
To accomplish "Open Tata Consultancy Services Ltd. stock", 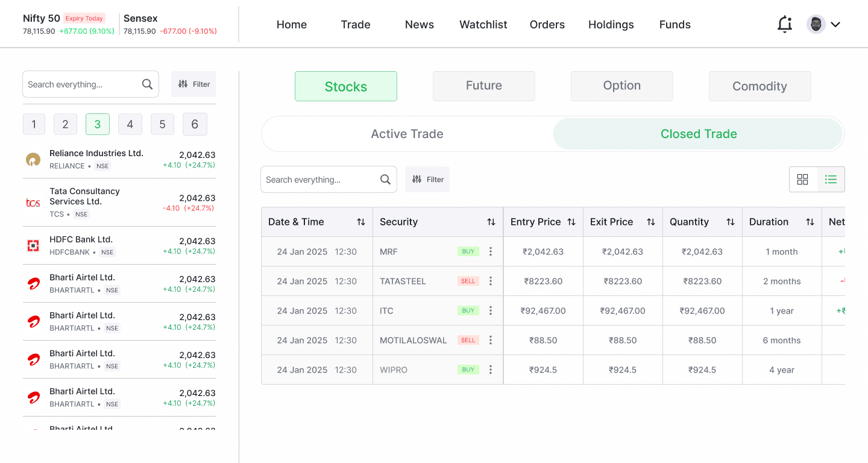I will tap(119, 203).
